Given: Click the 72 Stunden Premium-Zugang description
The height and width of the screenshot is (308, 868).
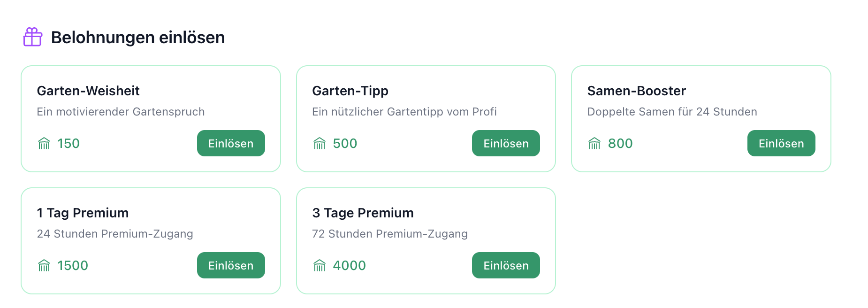Looking at the screenshot, I should [389, 234].
